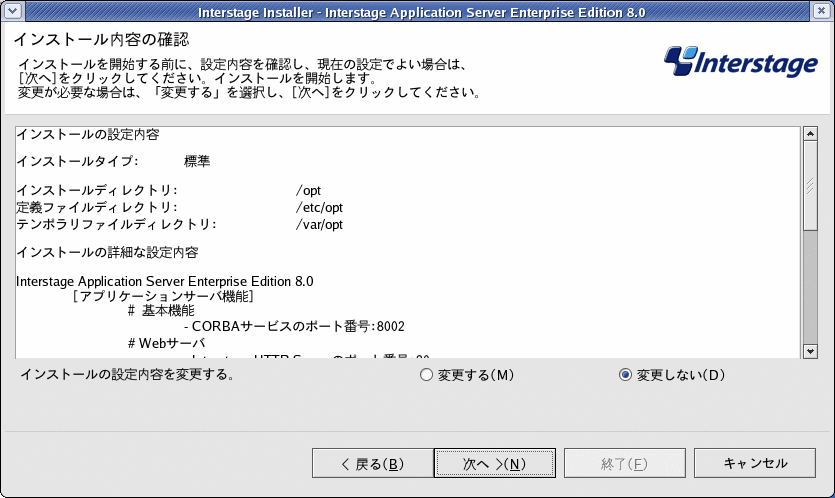Click the インストールの詳細な設定内容 heading
Screen dimensions: 835x498
[108, 252]
